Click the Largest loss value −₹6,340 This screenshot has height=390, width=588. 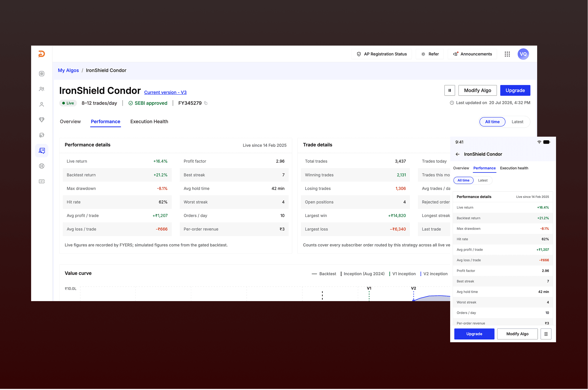tap(398, 229)
